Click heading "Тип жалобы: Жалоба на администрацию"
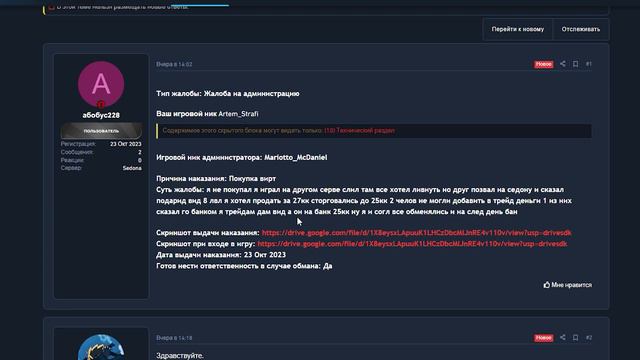The height and width of the screenshot is (360, 640). (228, 94)
